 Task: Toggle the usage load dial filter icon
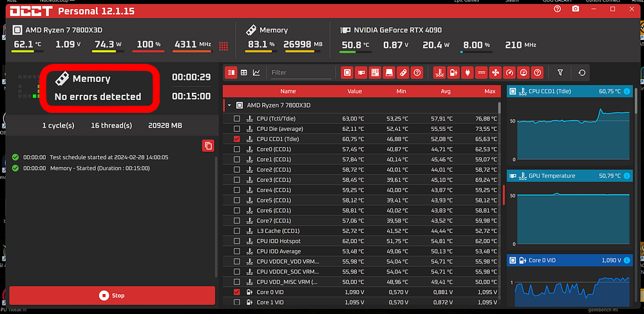(523, 73)
